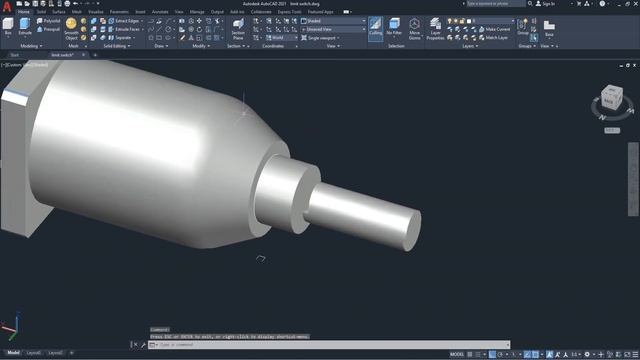This screenshot has height=360, width=640.
Task: Switch to the Solid ribbon tab
Action: point(41,12)
